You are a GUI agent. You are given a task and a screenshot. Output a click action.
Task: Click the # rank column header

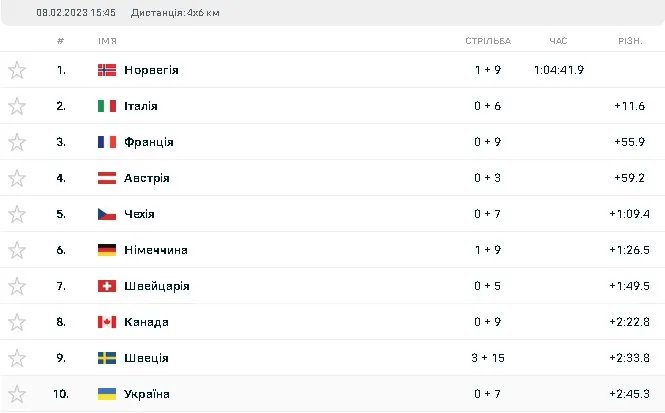(x=61, y=41)
